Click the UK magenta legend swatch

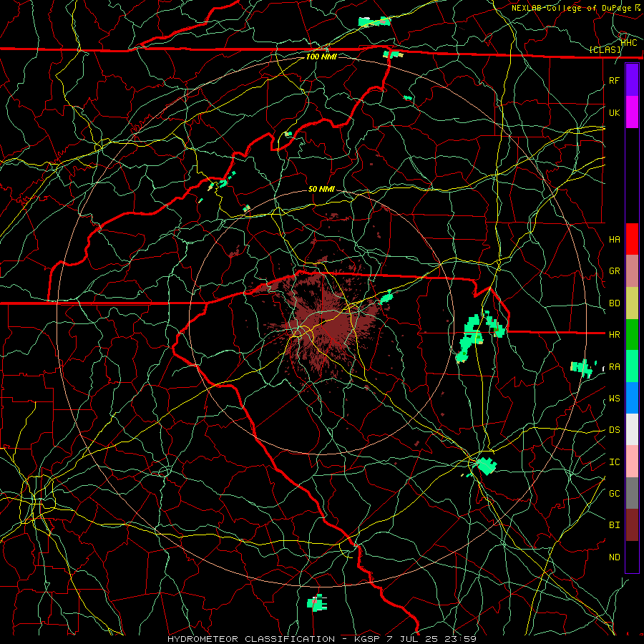[632, 112]
